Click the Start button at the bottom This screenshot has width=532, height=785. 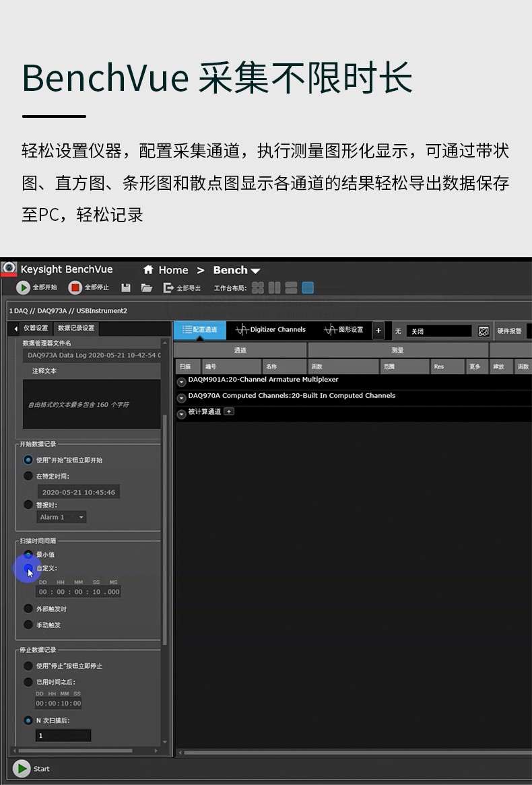[x=22, y=769]
